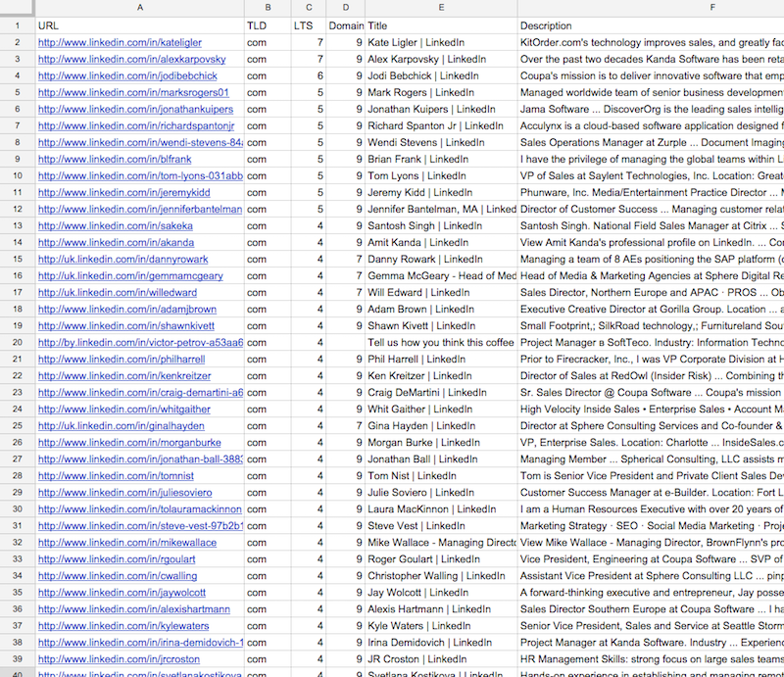Select the 'Ken Kreitzer | LinkedIn' cell

[442, 375]
